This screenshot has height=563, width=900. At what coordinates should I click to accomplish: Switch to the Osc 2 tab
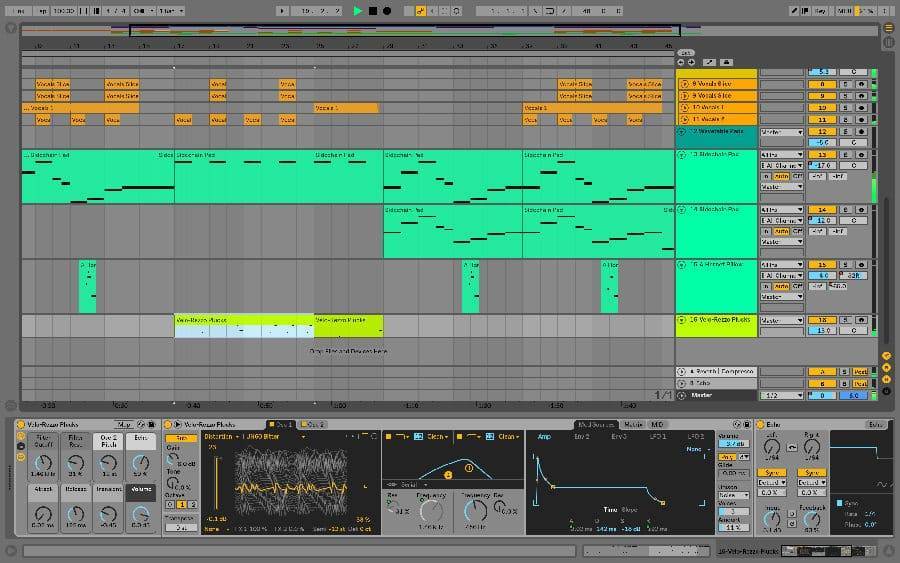click(x=313, y=425)
